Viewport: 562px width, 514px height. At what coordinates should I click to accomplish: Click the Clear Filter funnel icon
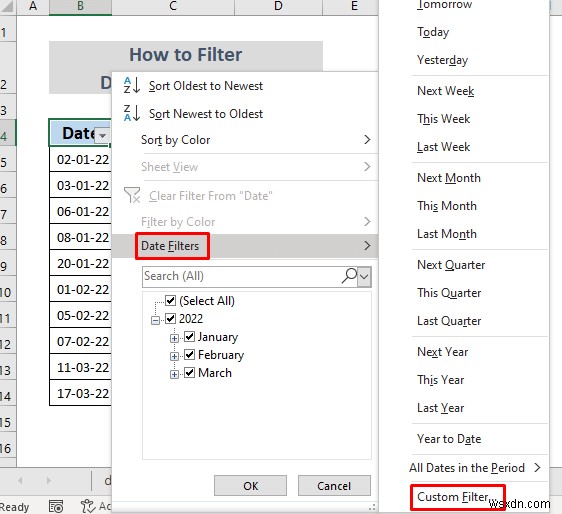click(132, 195)
